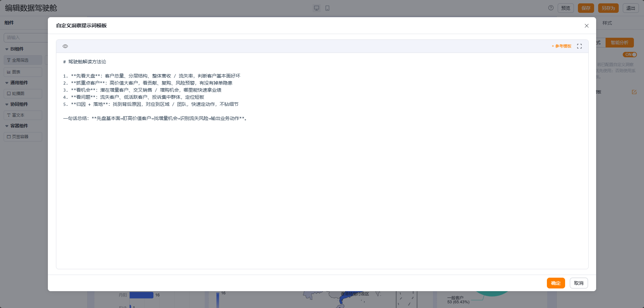Open the help question mark icon

point(551,8)
